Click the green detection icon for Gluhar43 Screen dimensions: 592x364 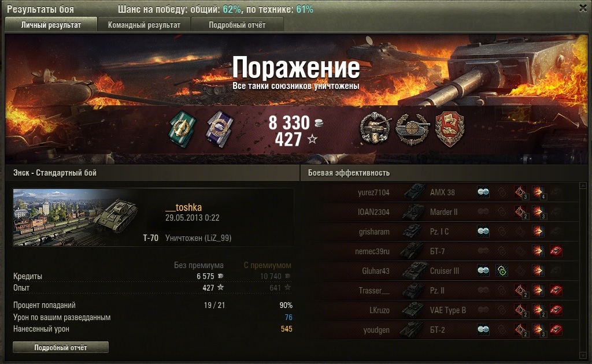pos(502,270)
